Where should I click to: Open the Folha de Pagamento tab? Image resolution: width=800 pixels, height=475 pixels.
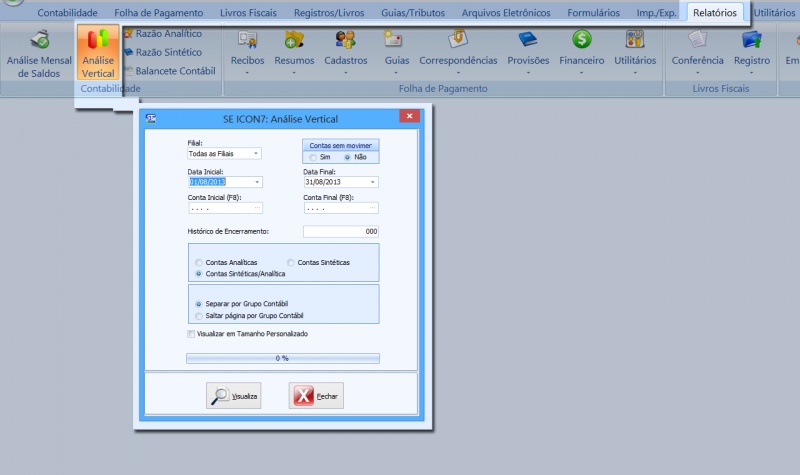coord(159,13)
